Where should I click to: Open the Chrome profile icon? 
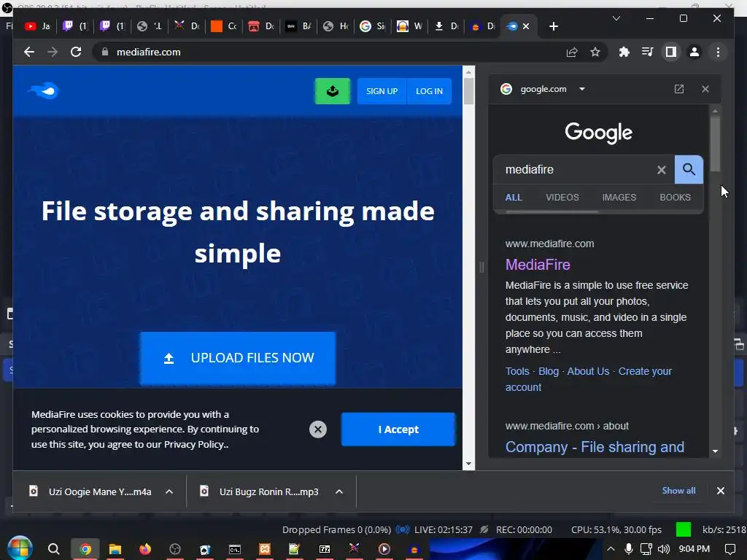[694, 52]
